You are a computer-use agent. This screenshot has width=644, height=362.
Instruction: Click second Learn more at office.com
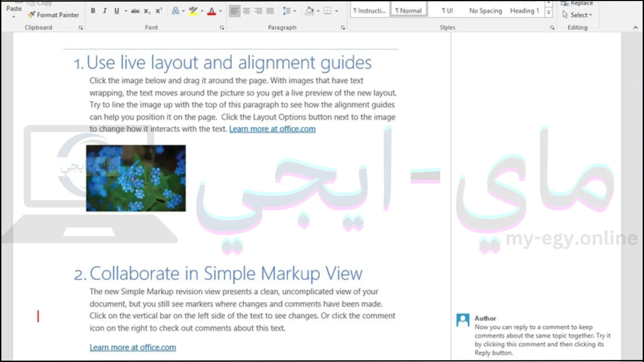(x=133, y=347)
